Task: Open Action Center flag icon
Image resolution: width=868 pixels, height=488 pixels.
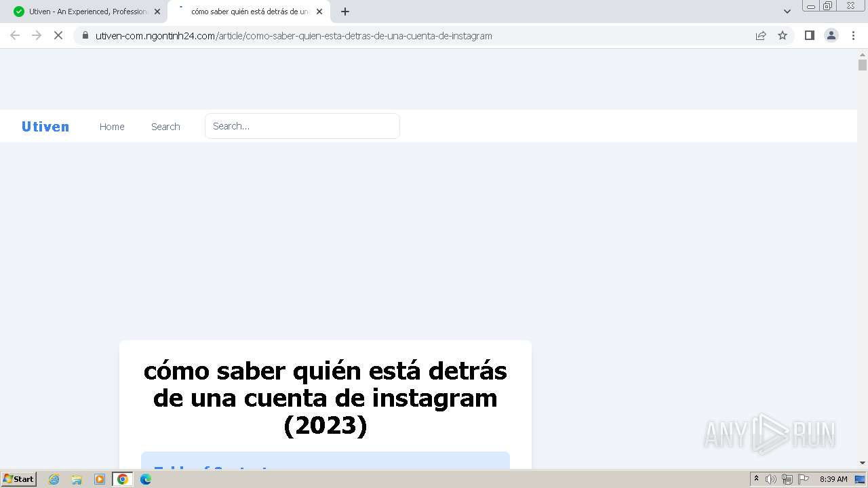Action: click(804, 479)
